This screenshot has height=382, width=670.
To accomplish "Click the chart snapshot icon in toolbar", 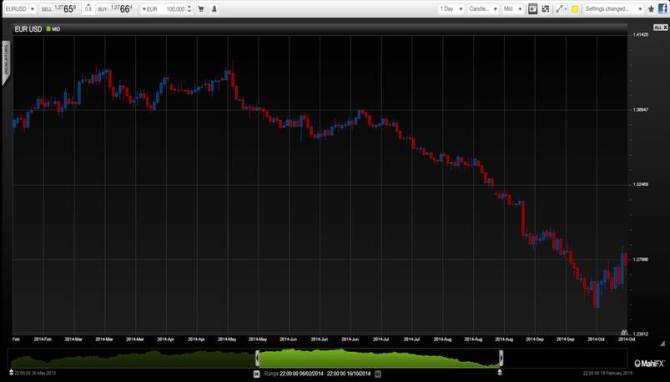I will coord(532,9).
